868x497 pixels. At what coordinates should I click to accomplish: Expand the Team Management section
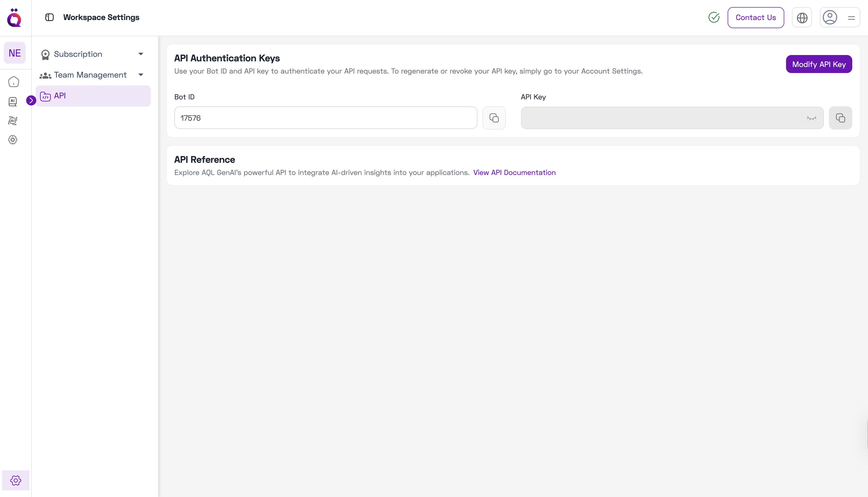click(141, 75)
